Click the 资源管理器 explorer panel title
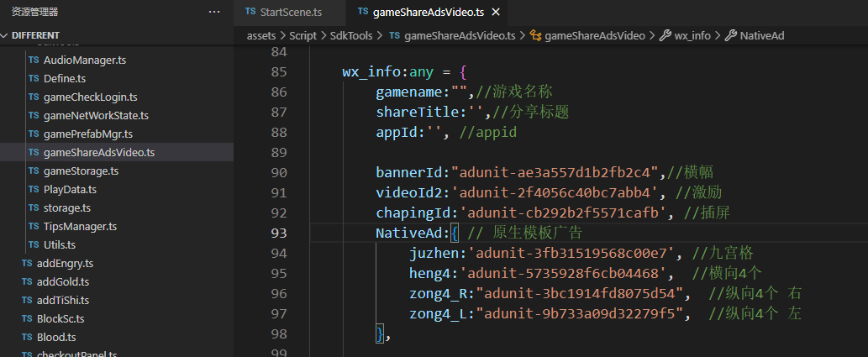This screenshot has width=868, height=357. tap(35, 12)
